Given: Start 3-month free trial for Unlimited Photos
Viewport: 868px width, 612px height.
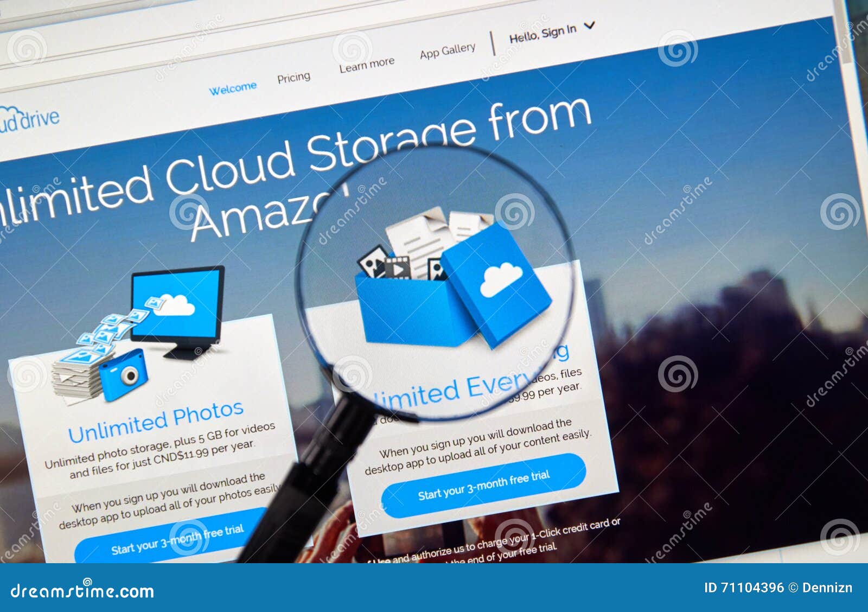Looking at the screenshot, I should pos(177,539).
